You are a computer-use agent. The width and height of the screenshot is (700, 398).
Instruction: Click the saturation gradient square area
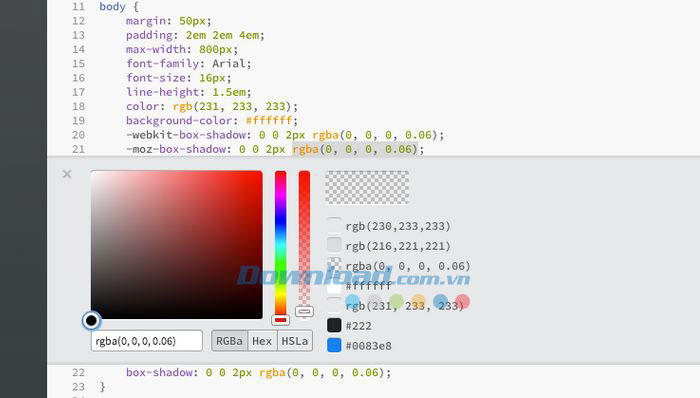177,245
